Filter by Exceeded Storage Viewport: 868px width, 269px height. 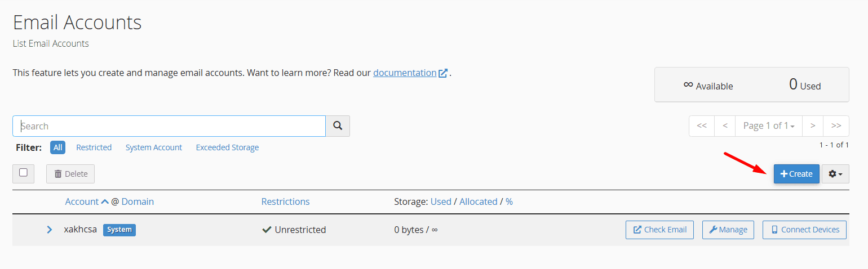(227, 147)
